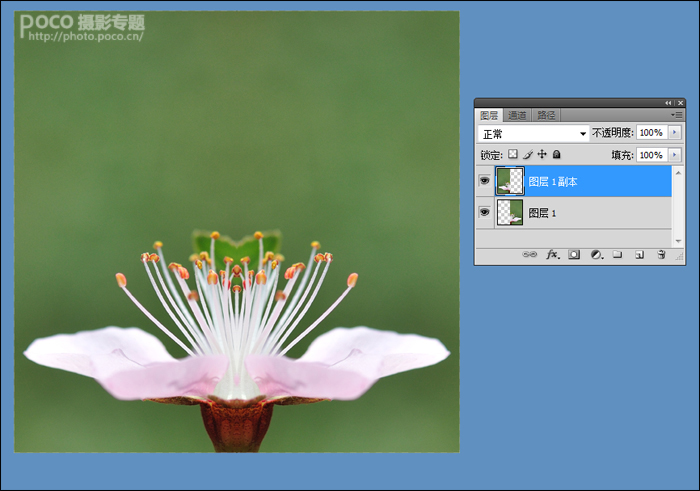700x491 pixels.
Task: Collapse the panel with double-arrow icon
Action: [x=668, y=103]
